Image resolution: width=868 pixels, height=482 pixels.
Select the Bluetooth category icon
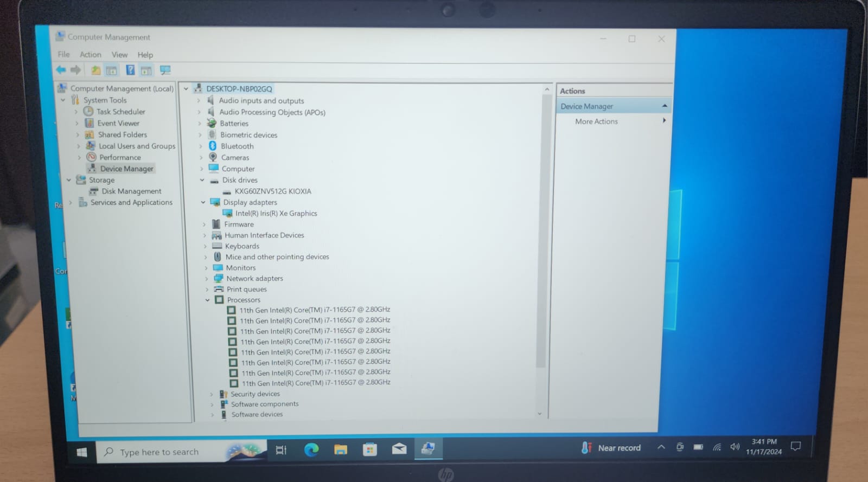[213, 146]
